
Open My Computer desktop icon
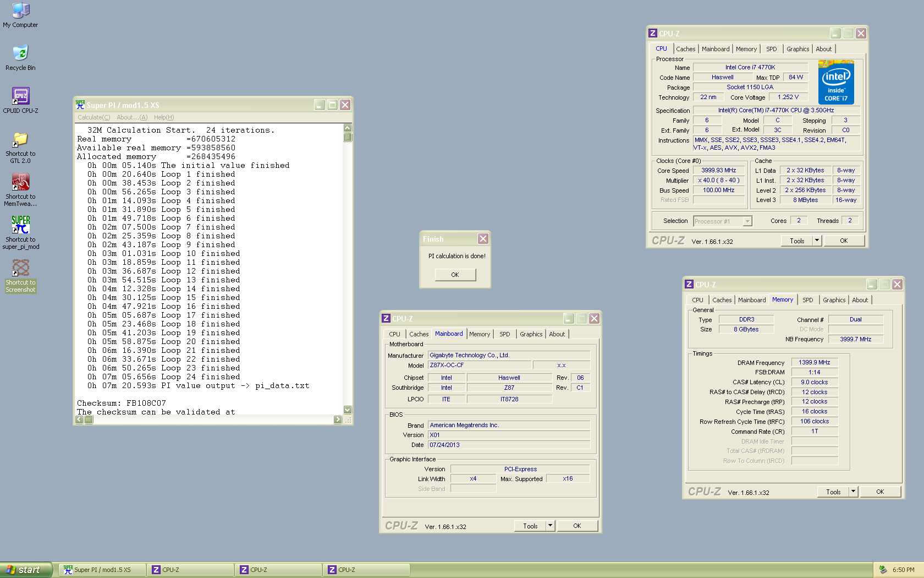tap(21, 10)
